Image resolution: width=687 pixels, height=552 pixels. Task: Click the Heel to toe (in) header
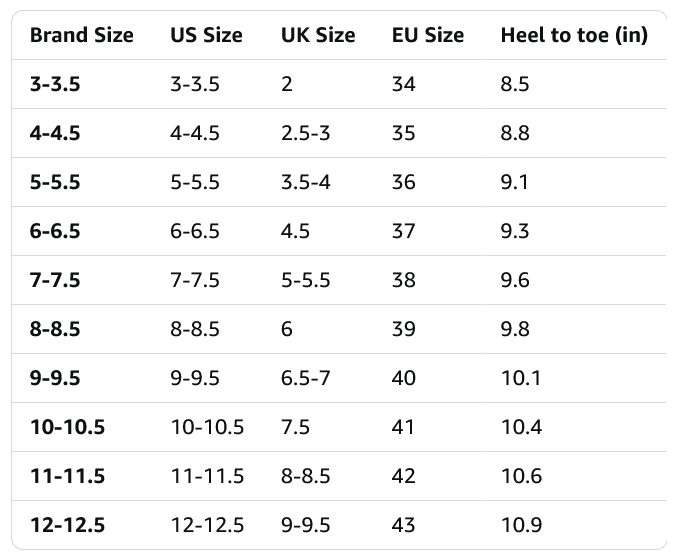click(x=574, y=36)
